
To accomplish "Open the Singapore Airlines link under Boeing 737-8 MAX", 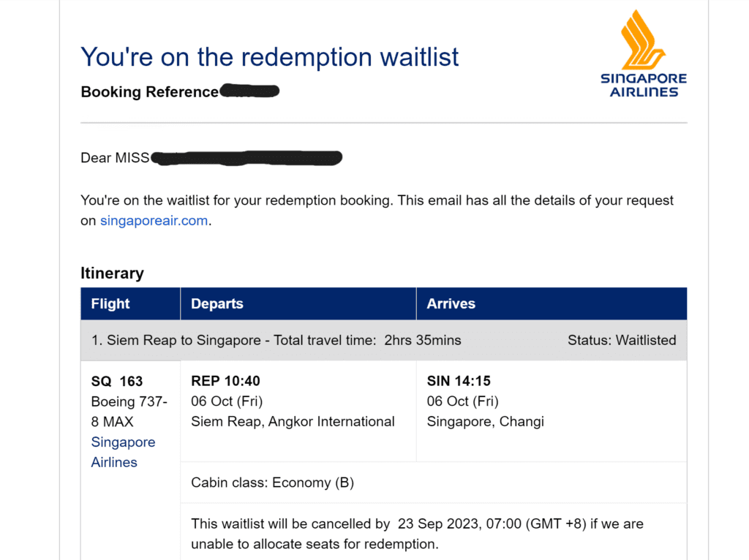I will tap(122, 452).
